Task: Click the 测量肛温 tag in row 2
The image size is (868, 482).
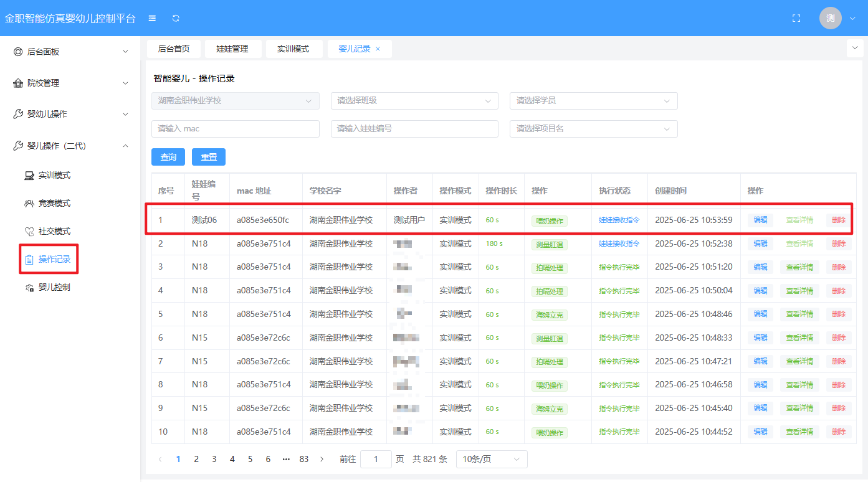Action: tap(550, 245)
